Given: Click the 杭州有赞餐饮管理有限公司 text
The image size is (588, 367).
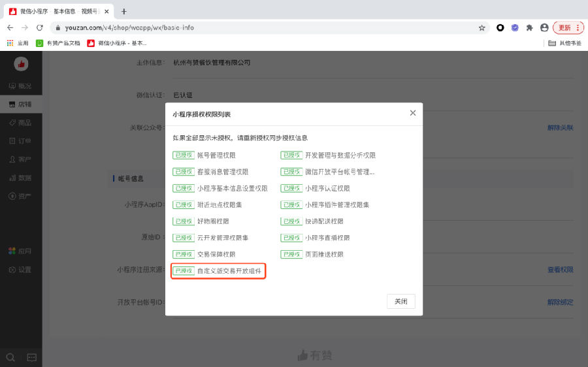Looking at the screenshot, I should 212,63.
